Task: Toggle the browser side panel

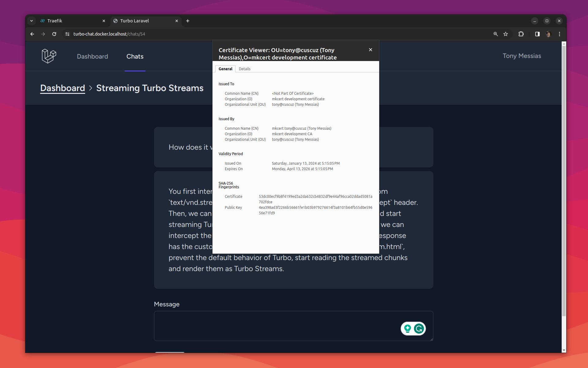Action: 537,34
